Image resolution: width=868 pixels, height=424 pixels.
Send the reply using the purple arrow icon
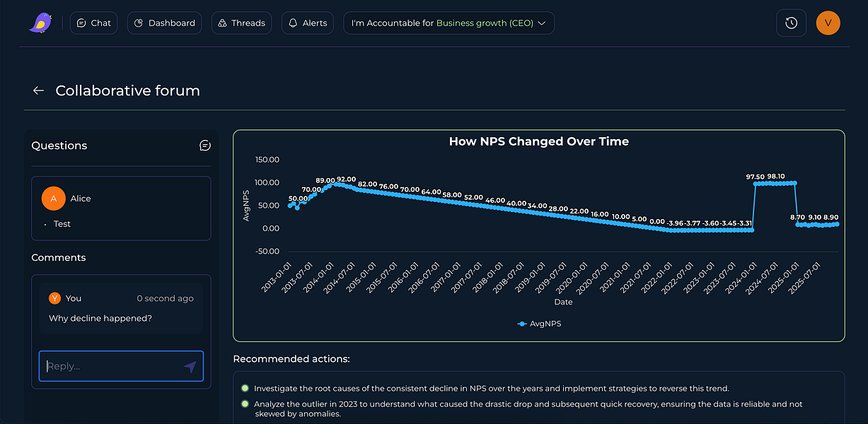[190, 366]
